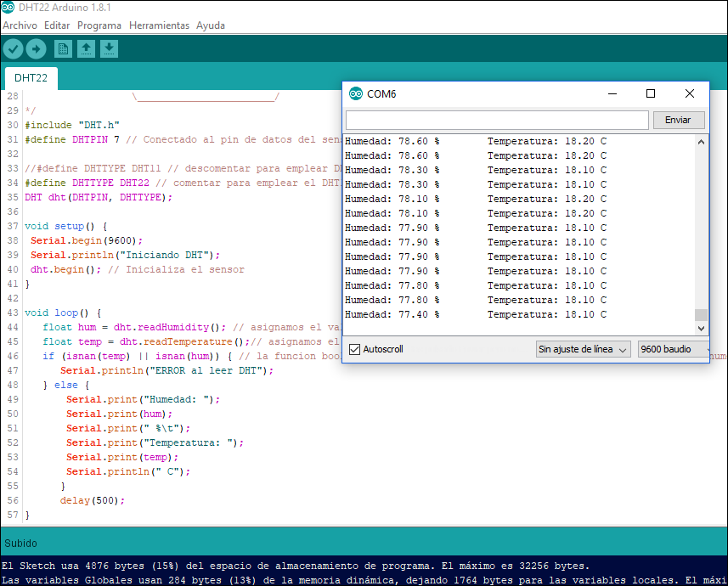Click the Arduino icon on COM6 window
This screenshot has width=728, height=586.
pos(353,93)
